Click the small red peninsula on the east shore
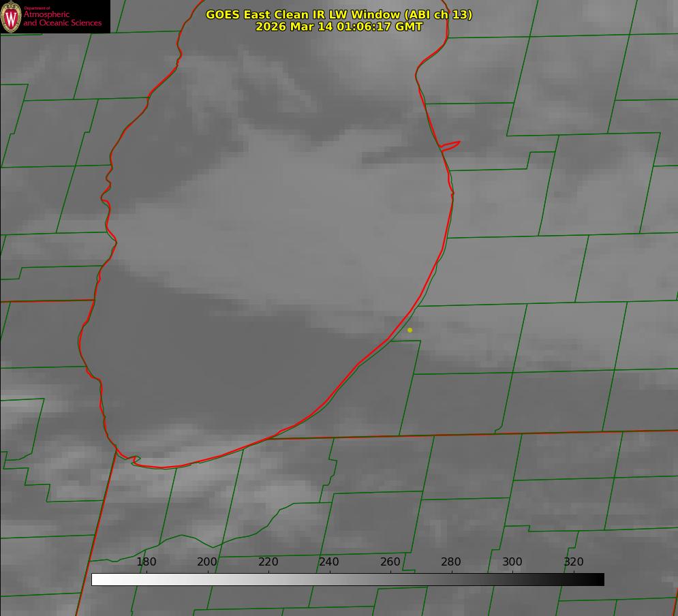 point(451,145)
